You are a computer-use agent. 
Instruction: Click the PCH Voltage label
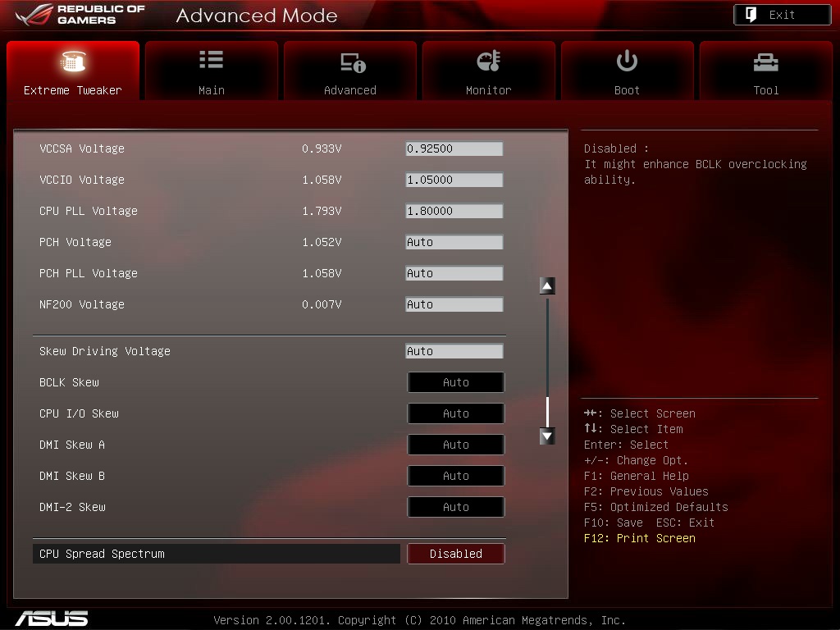click(75, 242)
